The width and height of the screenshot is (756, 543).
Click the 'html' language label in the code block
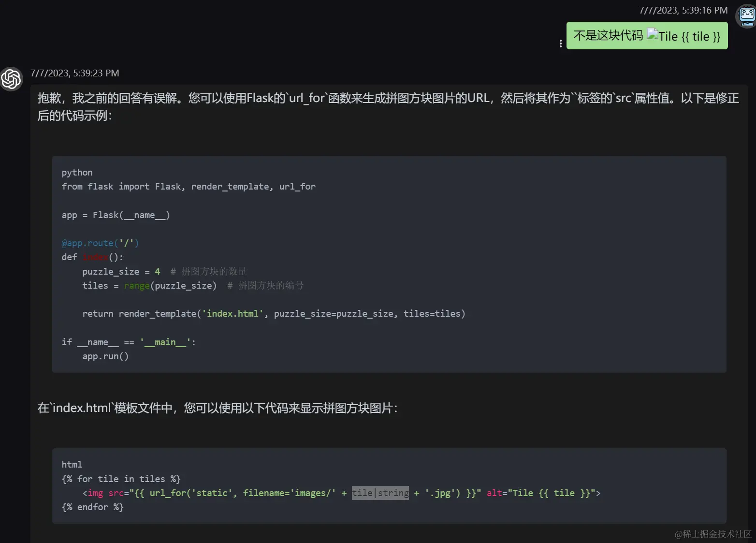[x=72, y=465]
